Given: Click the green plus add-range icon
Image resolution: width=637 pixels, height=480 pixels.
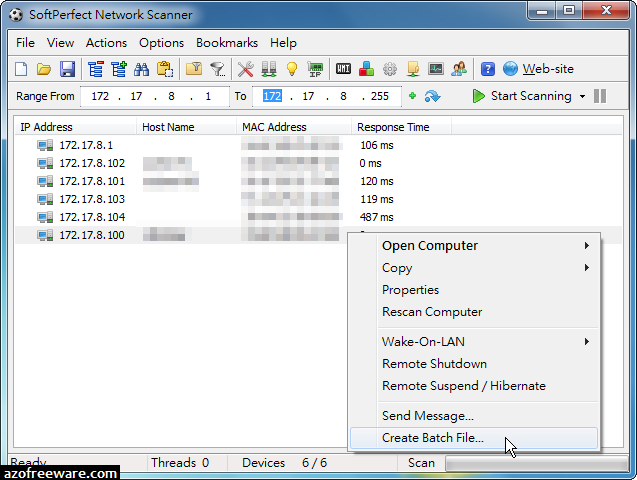Looking at the screenshot, I should (x=412, y=96).
